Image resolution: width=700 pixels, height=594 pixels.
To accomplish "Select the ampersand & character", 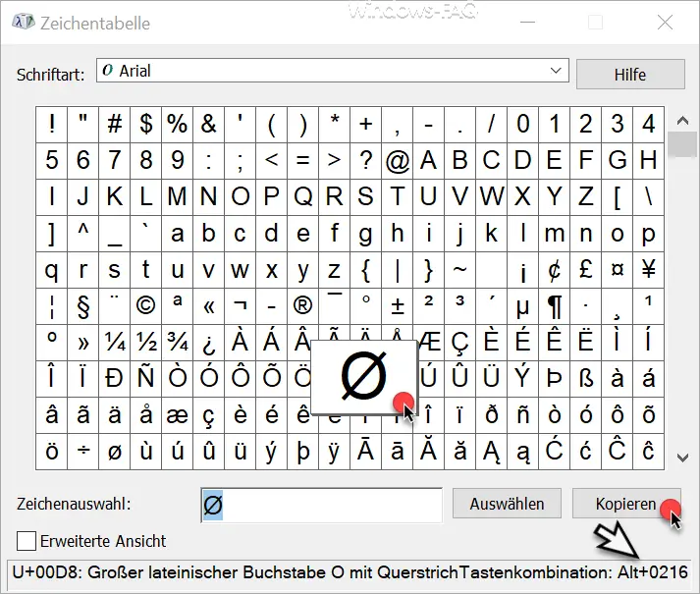I will [x=209, y=124].
